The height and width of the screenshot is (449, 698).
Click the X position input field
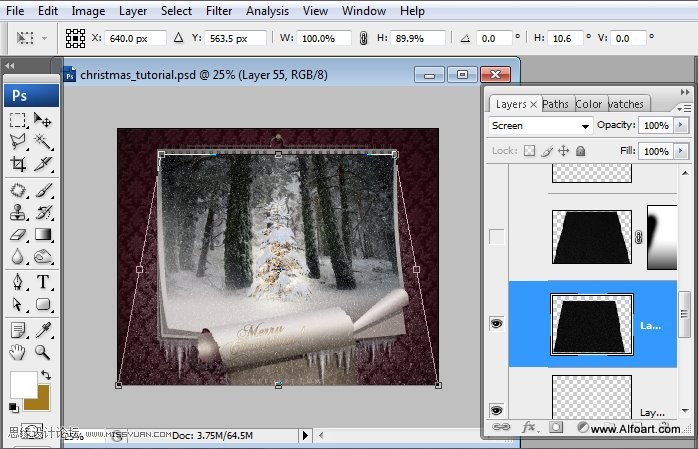[x=135, y=38]
